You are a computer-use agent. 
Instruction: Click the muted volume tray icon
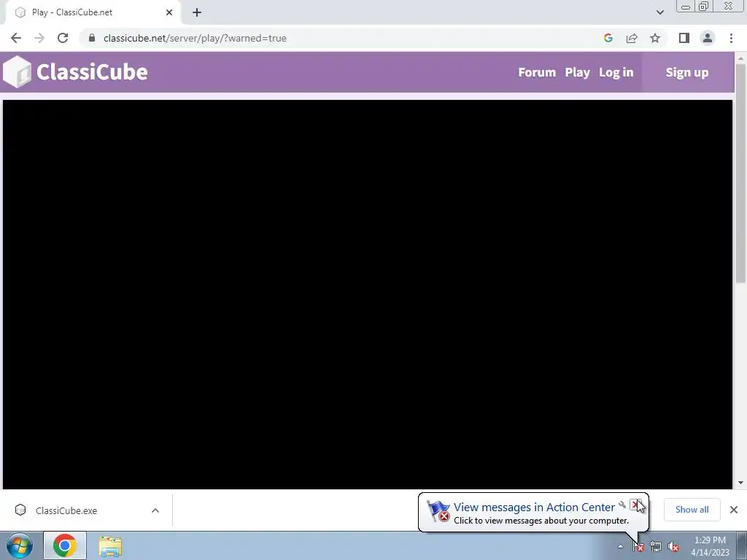coord(673,546)
